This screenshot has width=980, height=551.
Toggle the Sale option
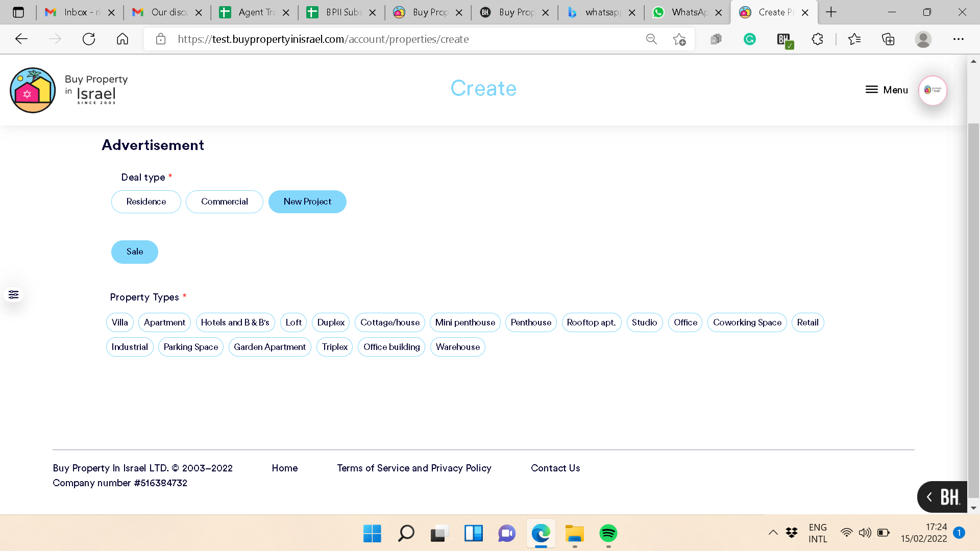point(135,252)
